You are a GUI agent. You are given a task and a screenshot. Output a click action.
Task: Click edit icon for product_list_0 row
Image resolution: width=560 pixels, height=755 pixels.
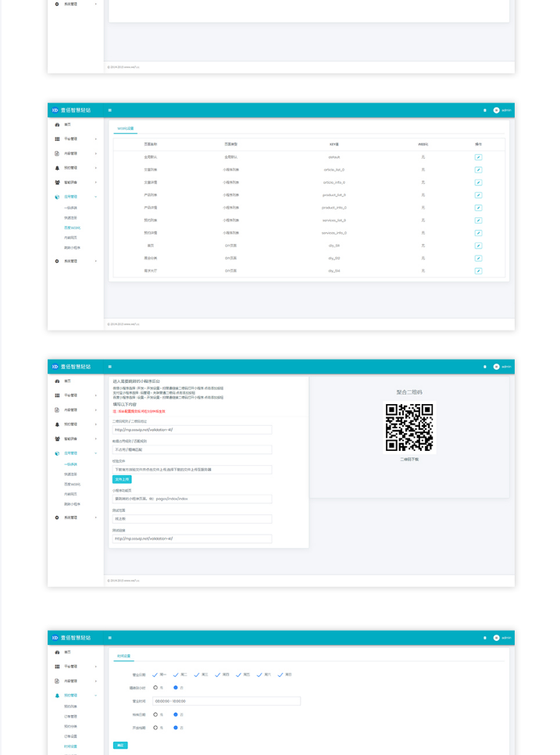tap(478, 195)
